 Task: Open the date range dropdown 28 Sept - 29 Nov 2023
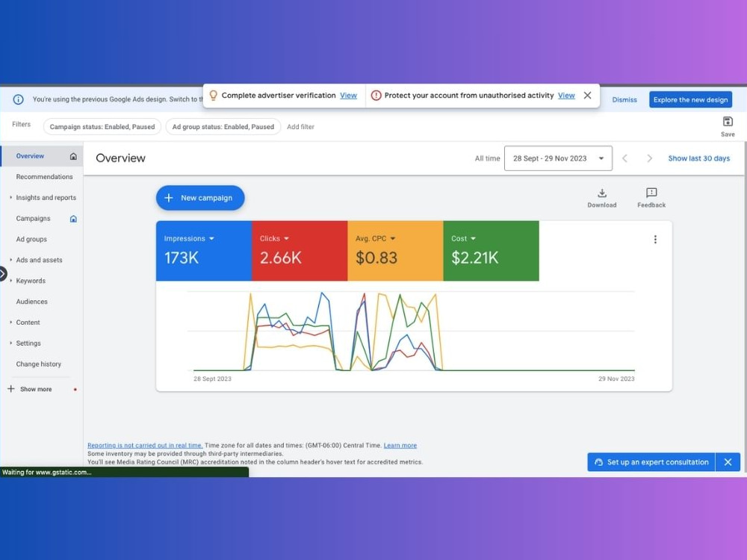558,158
